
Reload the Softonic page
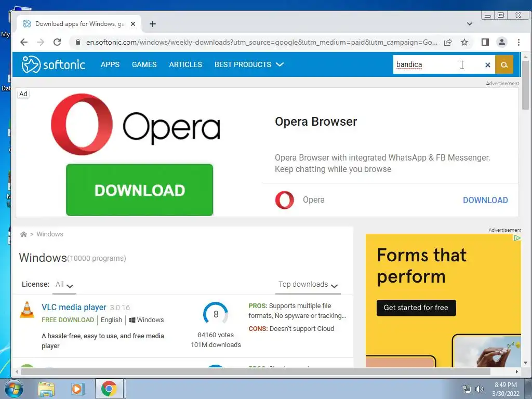[57, 42]
